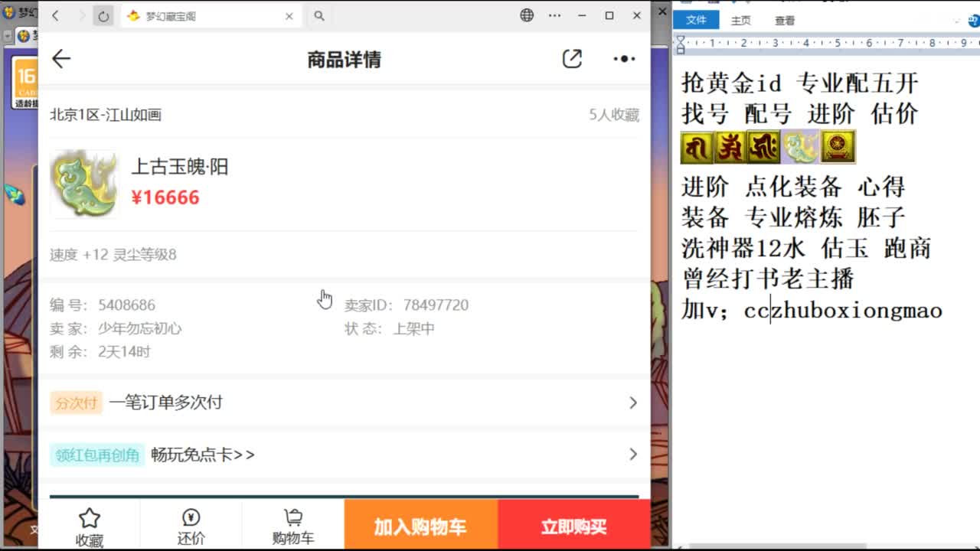The height and width of the screenshot is (551, 980).
Task: Collapse the WordPad ribbon chevron
Action: (956, 21)
